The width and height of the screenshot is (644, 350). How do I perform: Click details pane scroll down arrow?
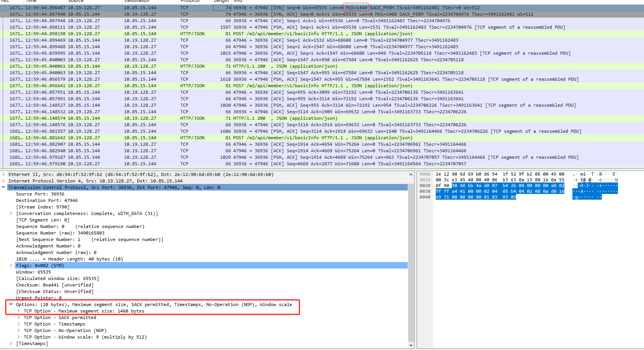[411, 345]
